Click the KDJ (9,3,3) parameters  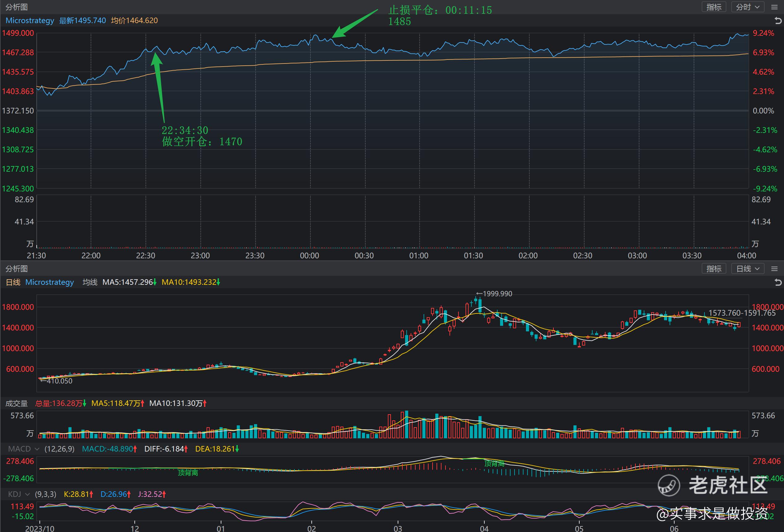(46, 494)
